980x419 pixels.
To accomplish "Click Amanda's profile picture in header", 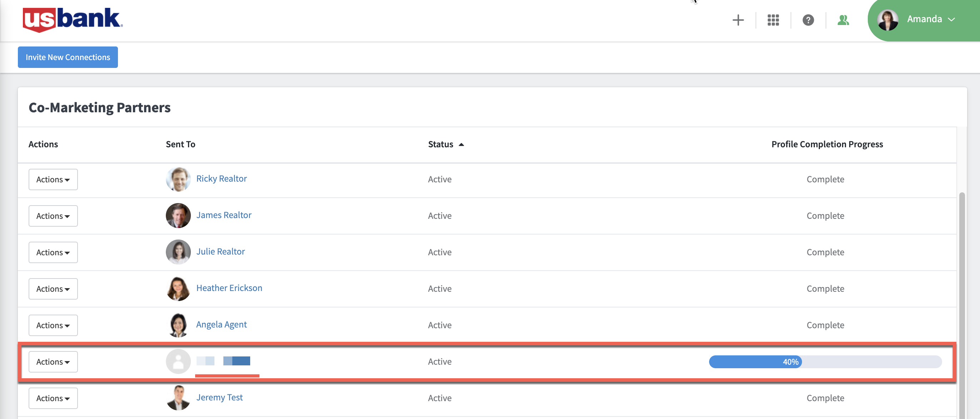I will (887, 20).
